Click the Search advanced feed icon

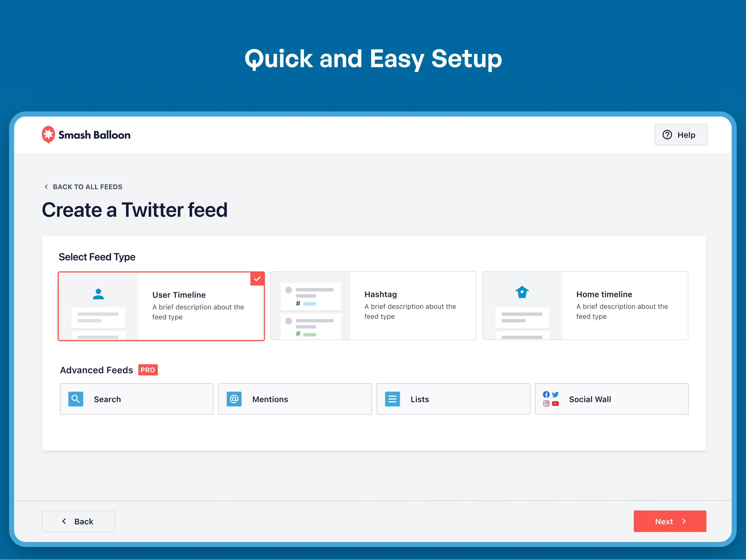tap(75, 399)
